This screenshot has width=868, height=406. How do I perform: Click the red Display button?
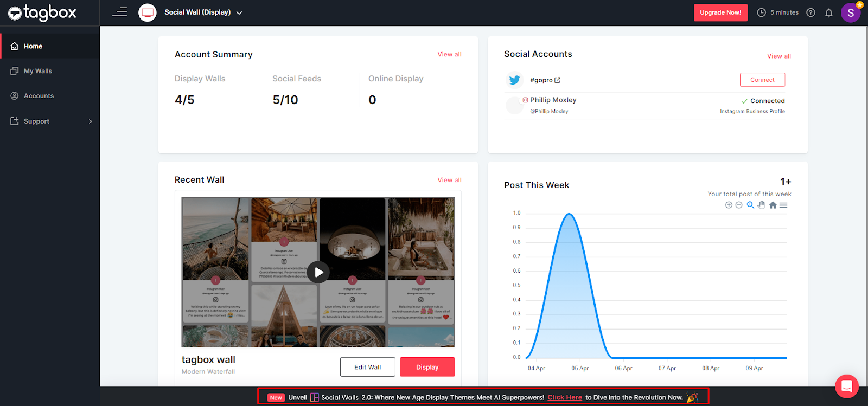point(427,367)
